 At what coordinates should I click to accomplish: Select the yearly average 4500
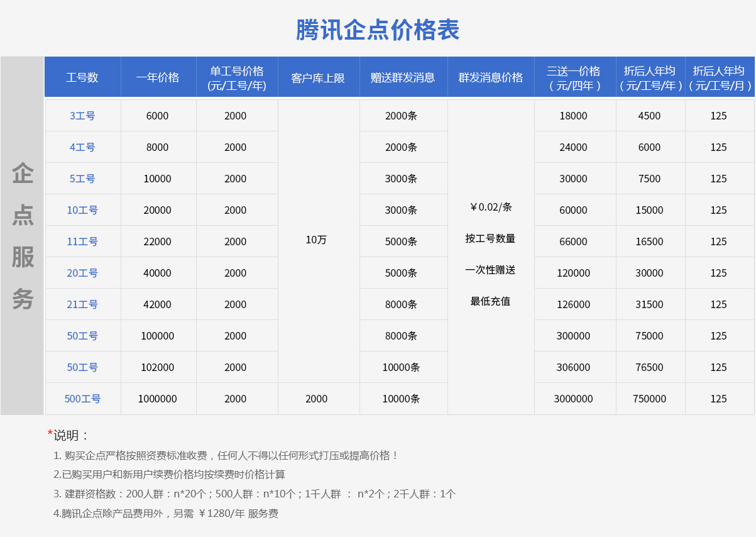point(649,116)
